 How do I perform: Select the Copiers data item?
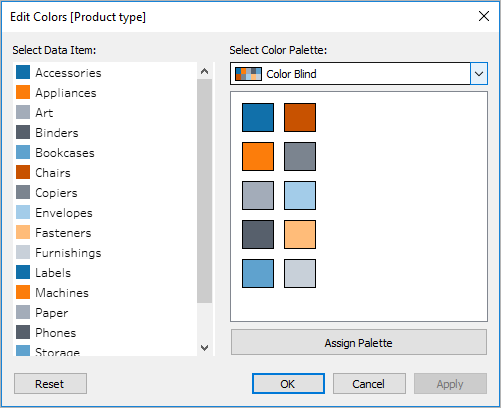click(105, 193)
